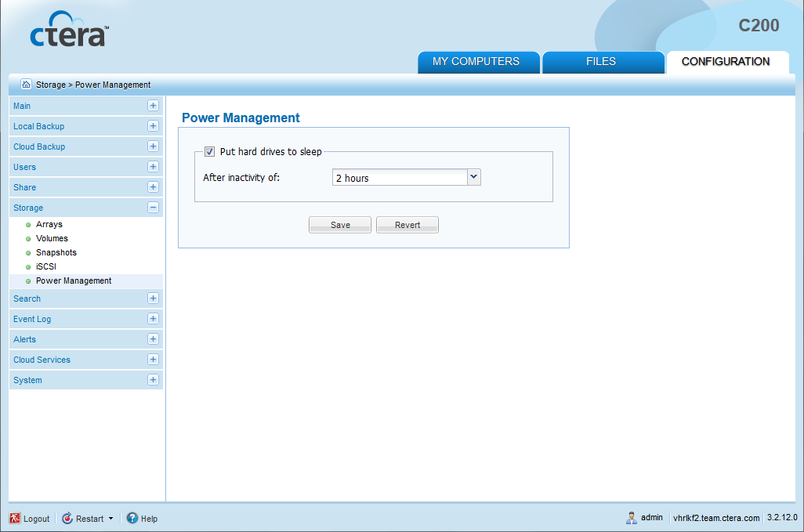This screenshot has width=804, height=532.
Task: Open the inactivity duration dropdown arrow
Action: click(x=474, y=177)
